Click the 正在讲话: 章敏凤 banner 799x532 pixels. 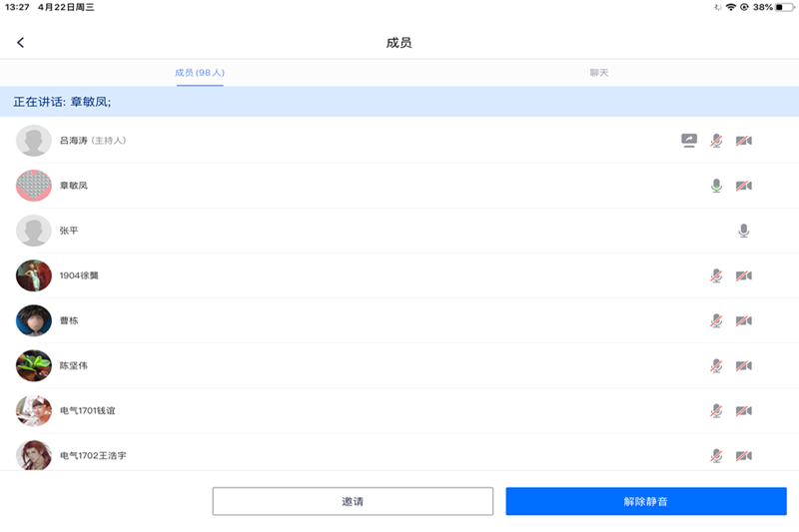pos(399,102)
